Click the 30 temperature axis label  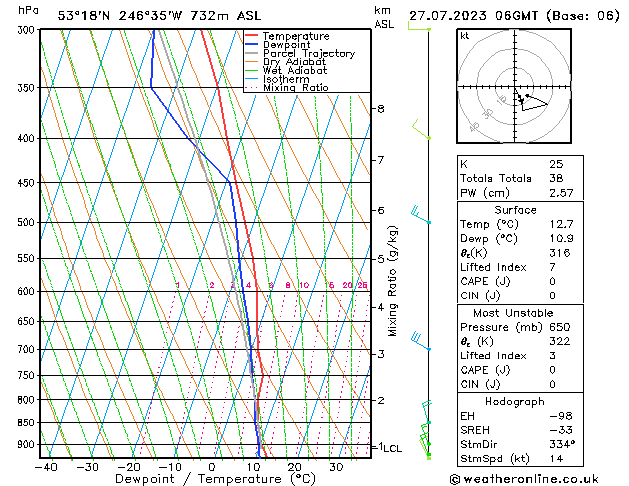pos(336,467)
